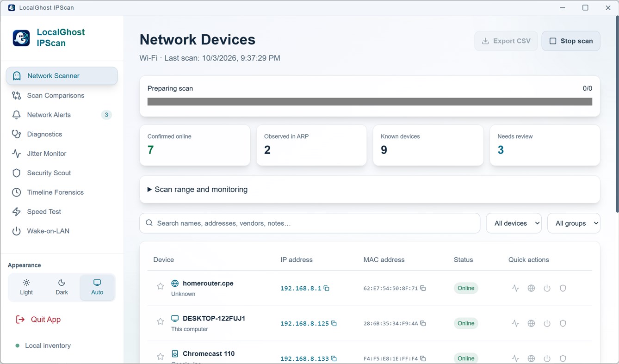Click the pulse quick action for homerouter.cpe
619x364 pixels.
click(515, 288)
